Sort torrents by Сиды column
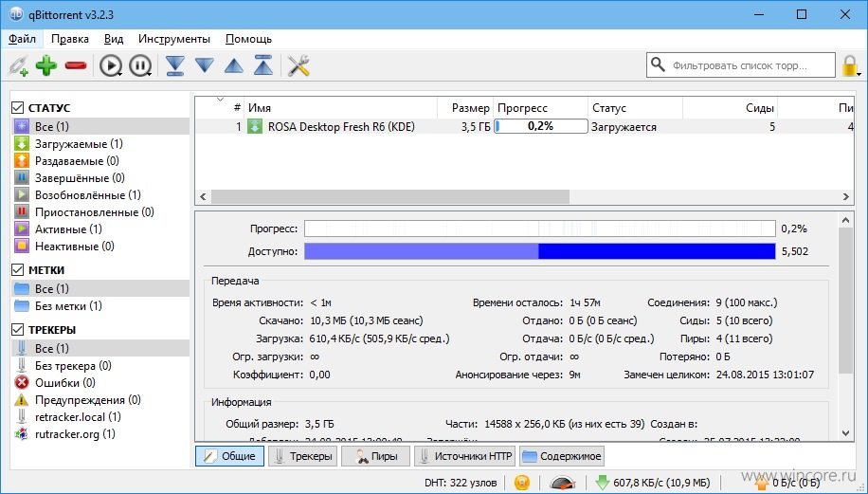 pyautogui.click(x=731, y=107)
